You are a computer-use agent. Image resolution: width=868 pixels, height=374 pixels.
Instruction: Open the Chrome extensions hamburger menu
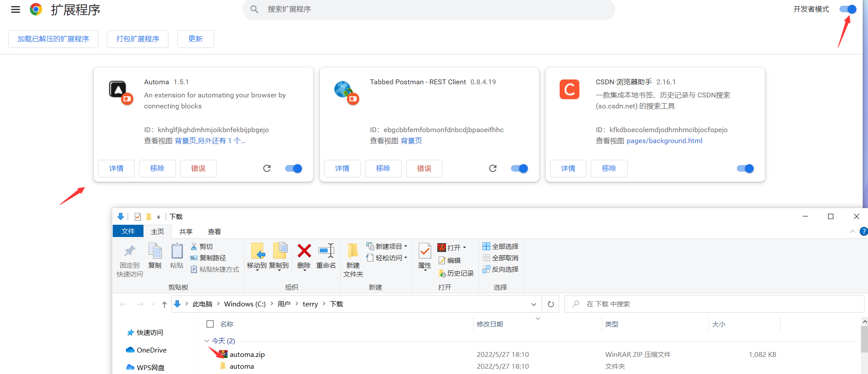(15, 9)
